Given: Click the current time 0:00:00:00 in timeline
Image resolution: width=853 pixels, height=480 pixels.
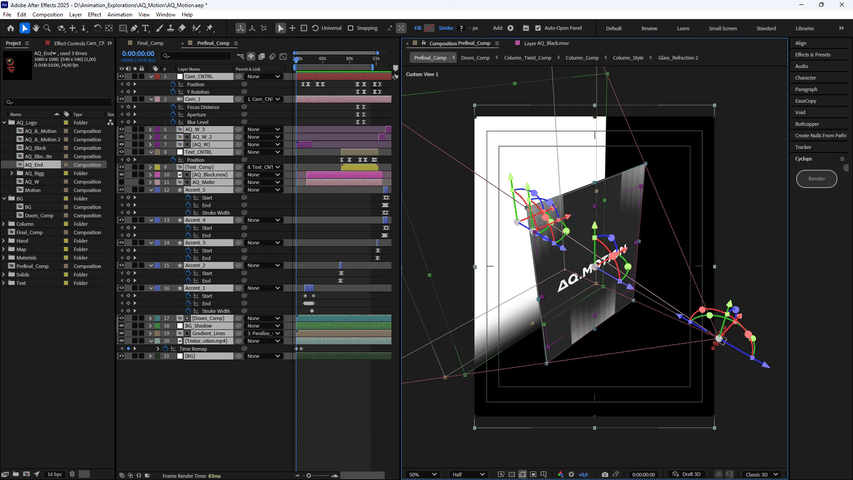Looking at the screenshot, I should point(138,53).
